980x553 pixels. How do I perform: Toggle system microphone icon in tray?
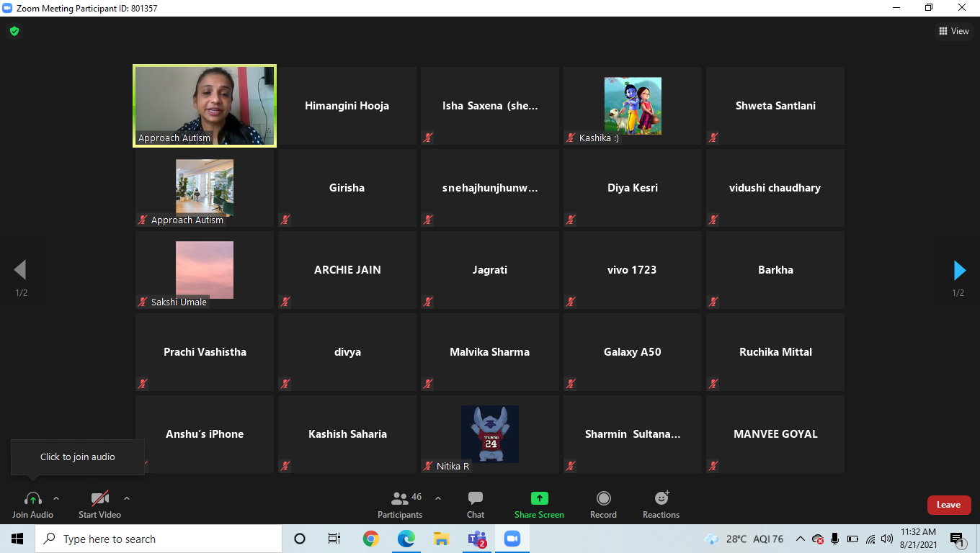[x=834, y=539]
